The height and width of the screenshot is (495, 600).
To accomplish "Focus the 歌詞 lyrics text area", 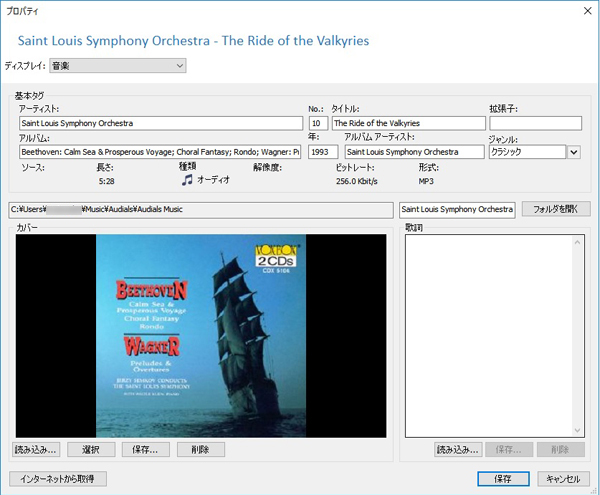I will (x=490, y=335).
